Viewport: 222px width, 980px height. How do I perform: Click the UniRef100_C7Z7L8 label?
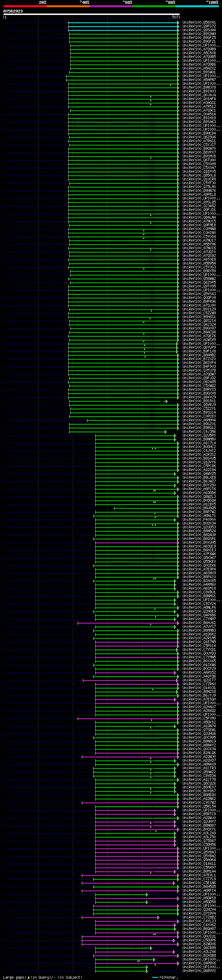[199, 879]
